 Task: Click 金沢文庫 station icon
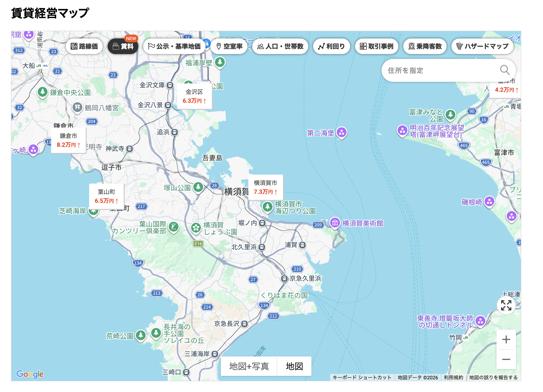[170, 85]
